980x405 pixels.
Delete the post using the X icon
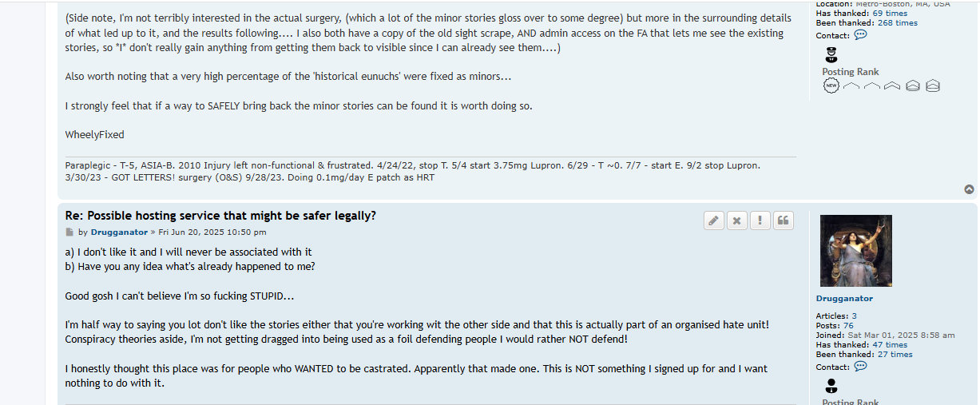[737, 220]
